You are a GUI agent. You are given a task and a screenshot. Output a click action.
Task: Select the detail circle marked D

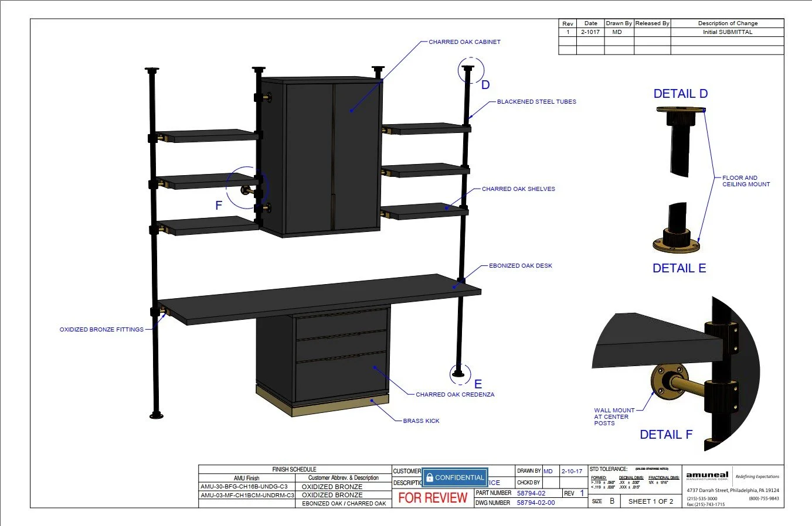click(x=471, y=71)
